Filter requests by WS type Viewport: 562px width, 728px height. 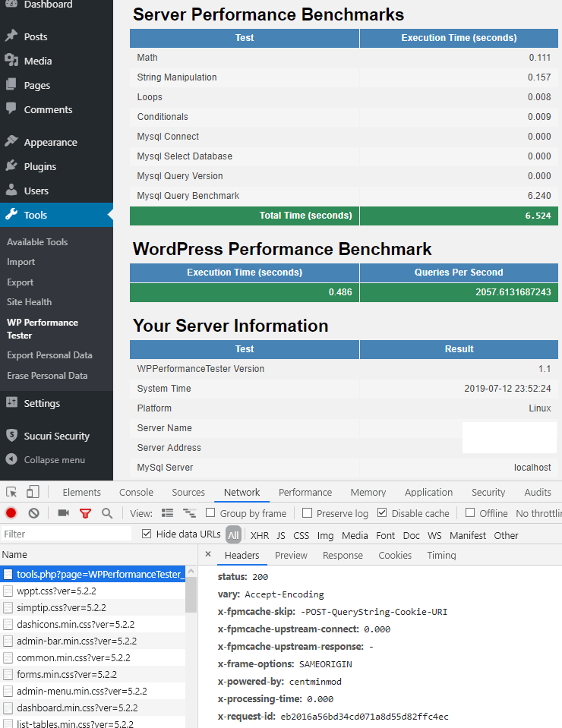434,535
